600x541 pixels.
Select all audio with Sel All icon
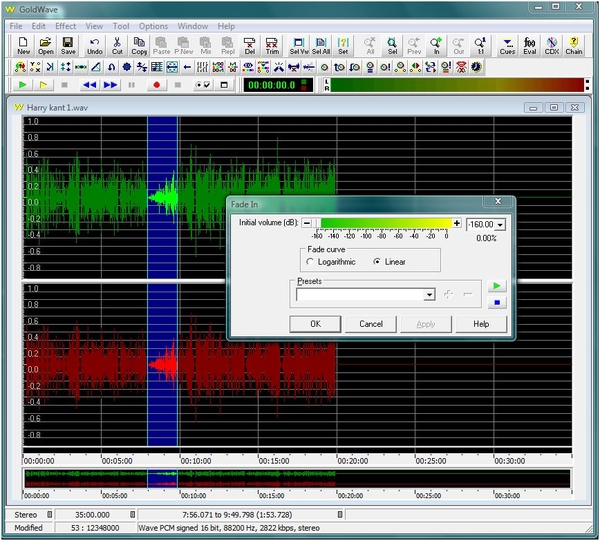321,46
